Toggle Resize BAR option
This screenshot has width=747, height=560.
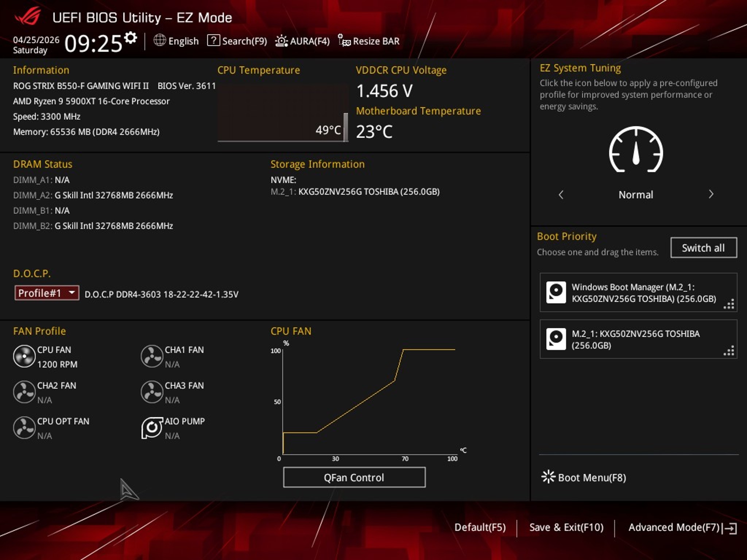(369, 41)
